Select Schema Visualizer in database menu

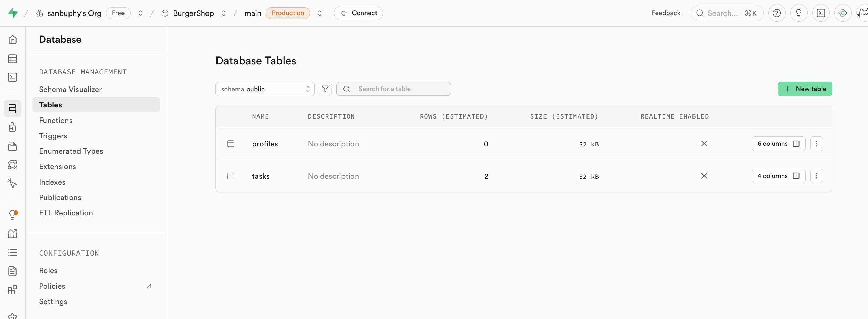[71, 89]
